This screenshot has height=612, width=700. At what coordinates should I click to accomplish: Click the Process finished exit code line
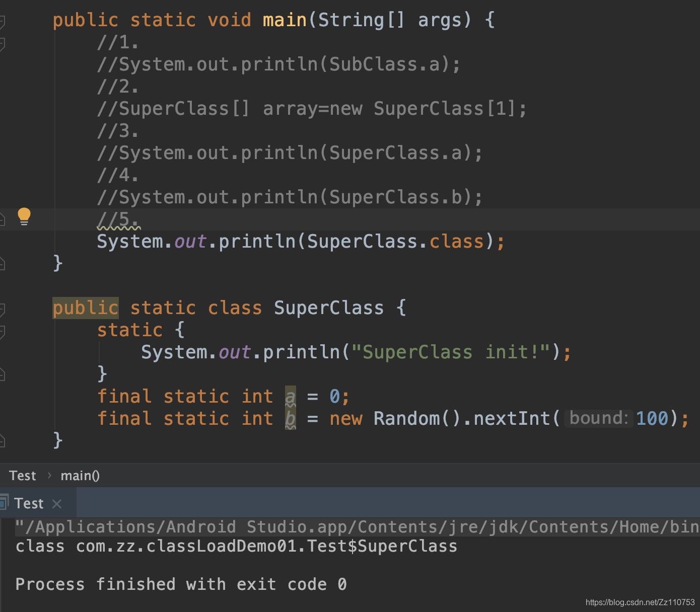[x=181, y=584]
